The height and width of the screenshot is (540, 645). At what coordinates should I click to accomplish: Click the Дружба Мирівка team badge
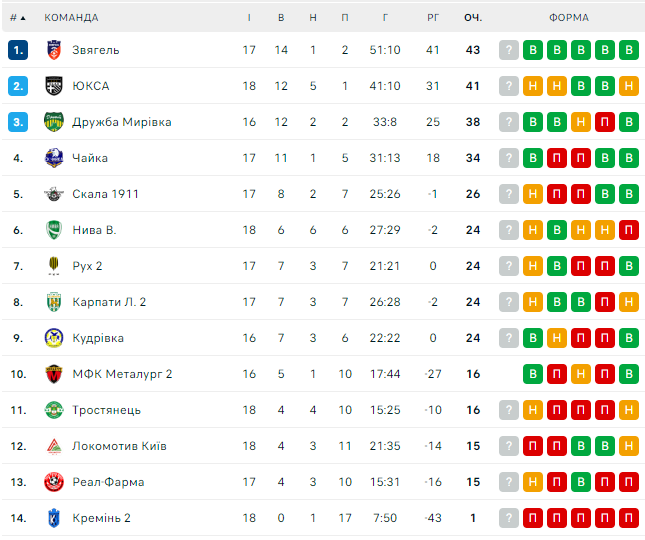point(54,122)
